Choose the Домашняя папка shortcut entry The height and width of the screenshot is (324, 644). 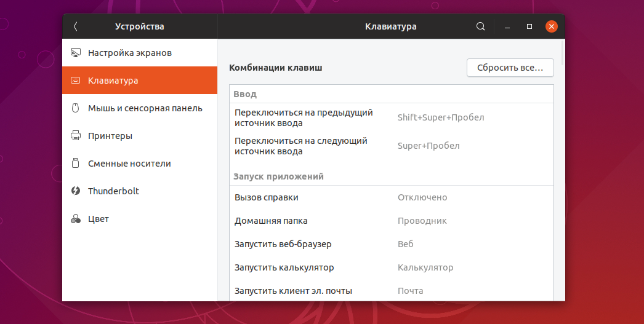click(391, 221)
